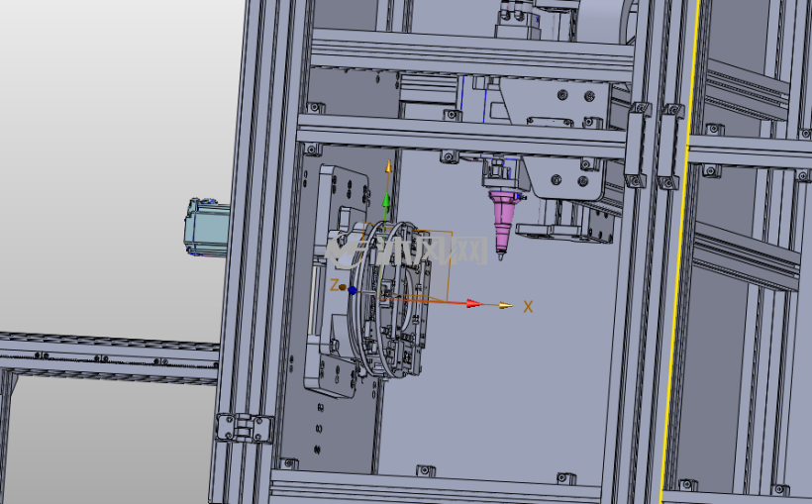The width and height of the screenshot is (812, 504).
Task: Click the red X-axis arrow of the triad
Action: pos(474,304)
